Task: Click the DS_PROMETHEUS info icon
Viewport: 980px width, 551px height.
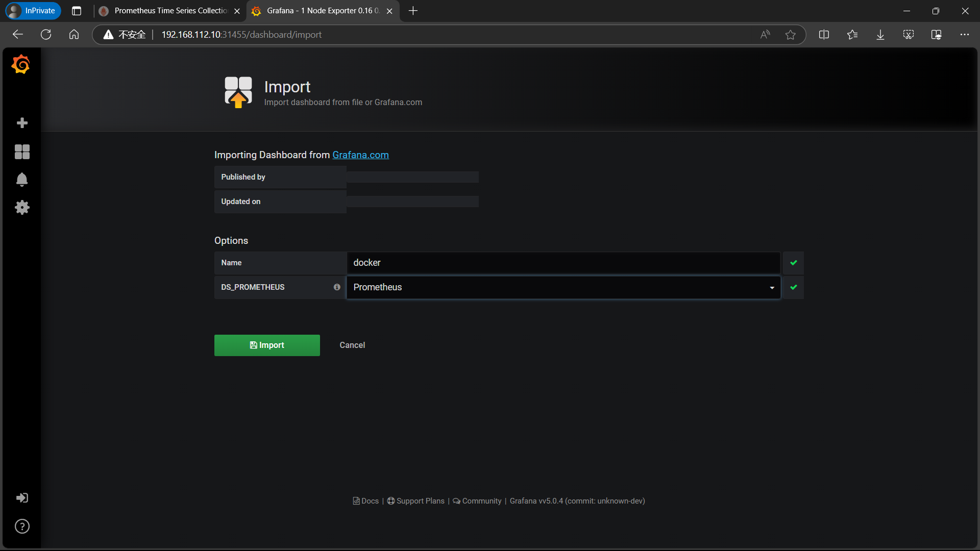Action: click(x=337, y=287)
